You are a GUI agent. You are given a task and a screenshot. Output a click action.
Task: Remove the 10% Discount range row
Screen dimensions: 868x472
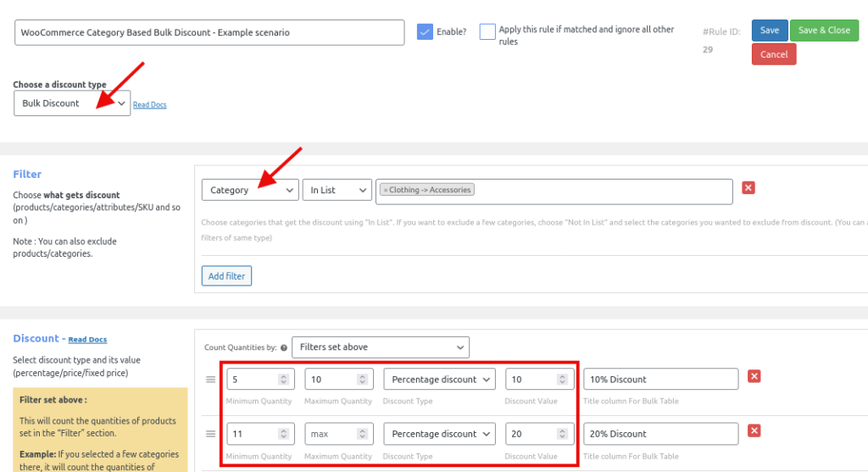click(754, 376)
